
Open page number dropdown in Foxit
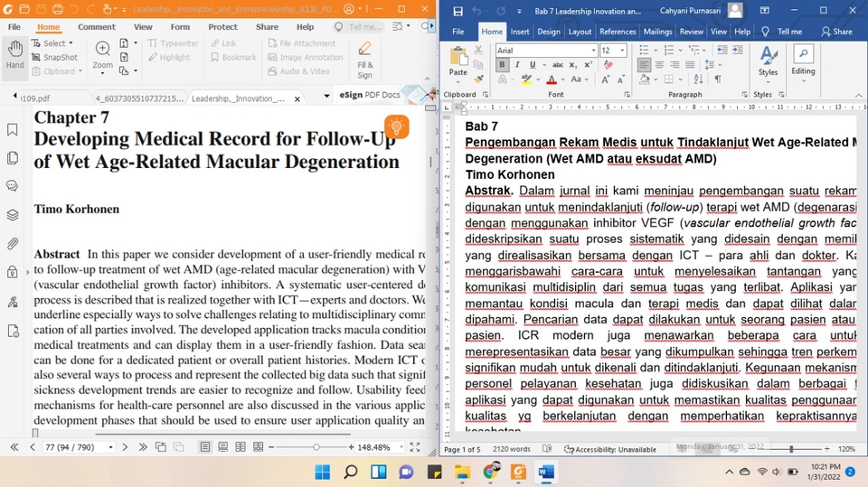(110, 446)
